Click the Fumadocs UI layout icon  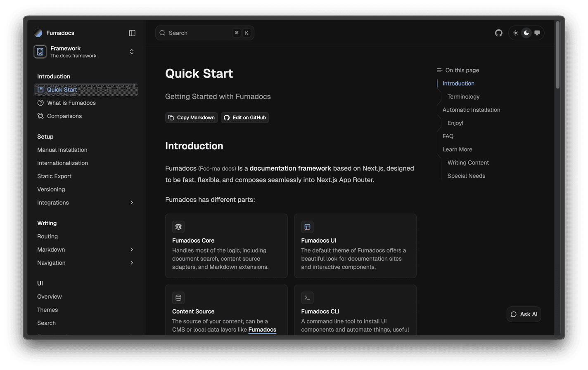tap(307, 227)
